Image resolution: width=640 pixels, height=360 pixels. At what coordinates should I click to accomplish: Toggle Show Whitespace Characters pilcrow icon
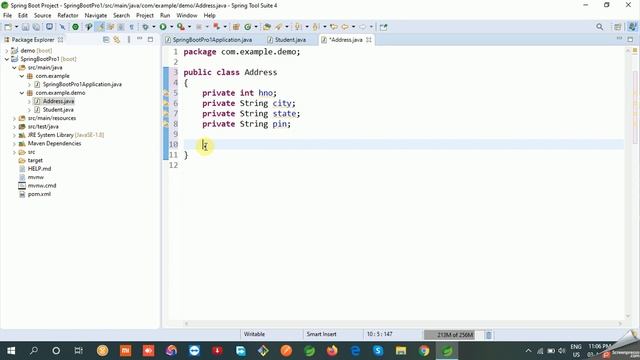click(x=131, y=27)
